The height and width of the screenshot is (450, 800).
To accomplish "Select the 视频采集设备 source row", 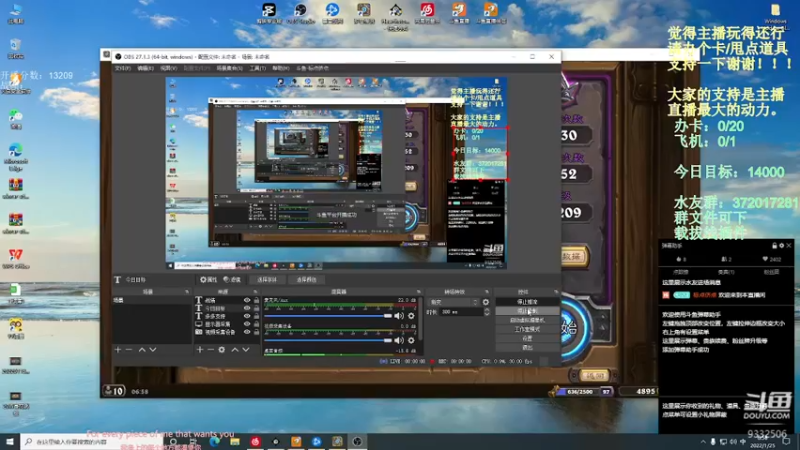I will pos(227,332).
